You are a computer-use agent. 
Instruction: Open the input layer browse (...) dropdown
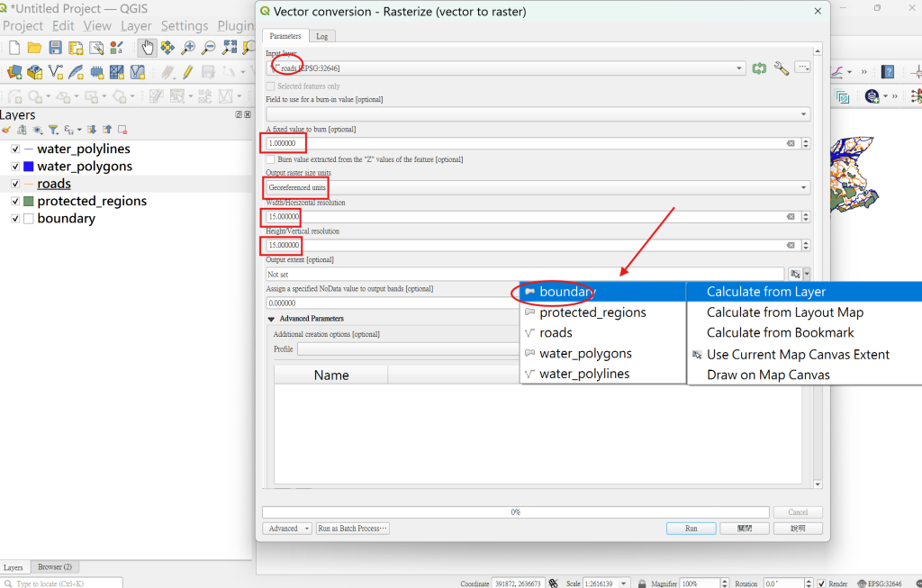click(802, 67)
